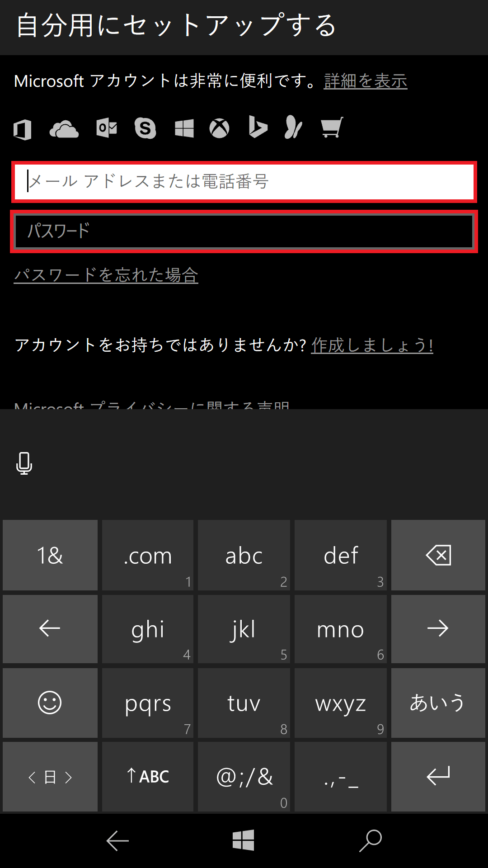Open the emoji smiley keyboard
Screen dimensions: 488x868
coord(50,703)
